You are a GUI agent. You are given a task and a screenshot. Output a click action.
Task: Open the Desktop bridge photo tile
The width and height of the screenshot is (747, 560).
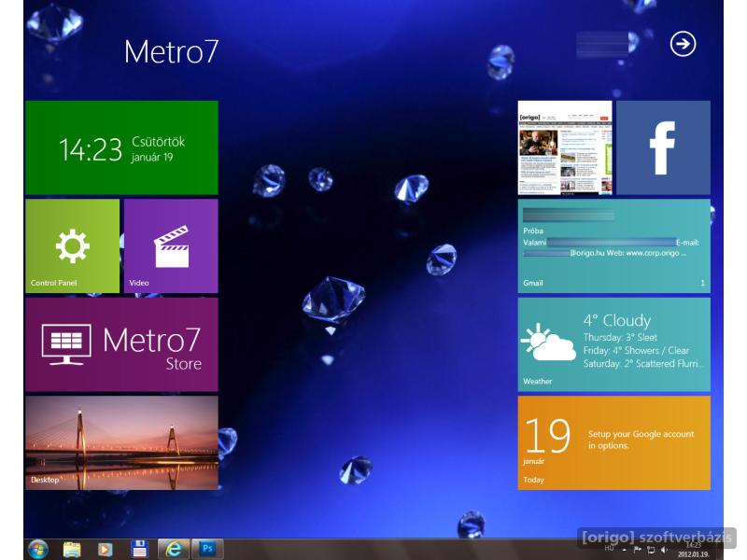tap(121, 442)
